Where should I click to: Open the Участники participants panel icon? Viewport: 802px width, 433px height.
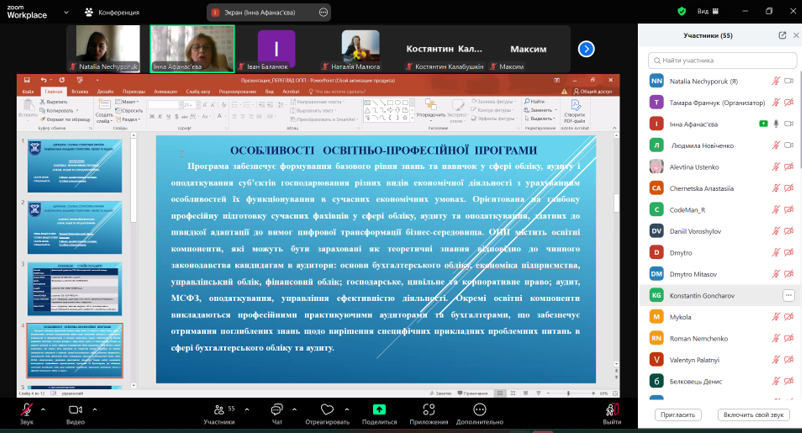[218, 409]
